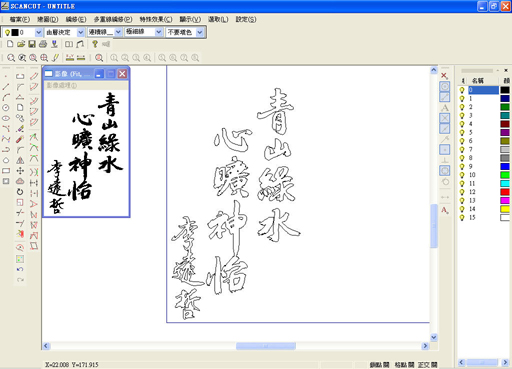Image resolution: width=512 pixels, height=369 pixels.
Task: Click the horizontal scrollbar right arrow
Action: 425,346
